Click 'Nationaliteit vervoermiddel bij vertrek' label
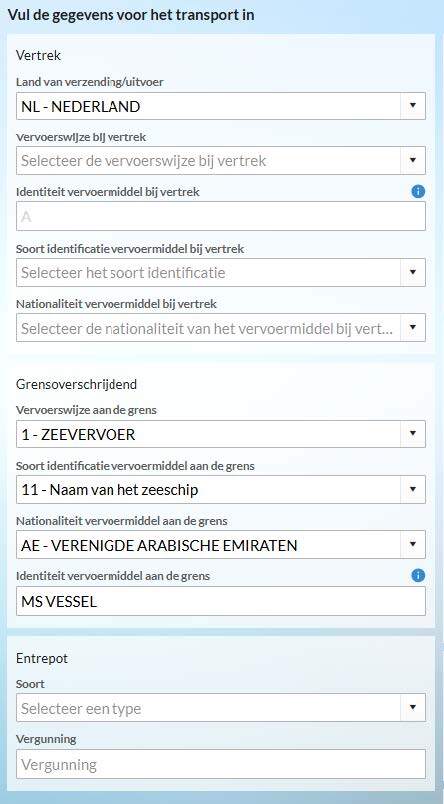This screenshot has width=444, height=804. coord(116,304)
